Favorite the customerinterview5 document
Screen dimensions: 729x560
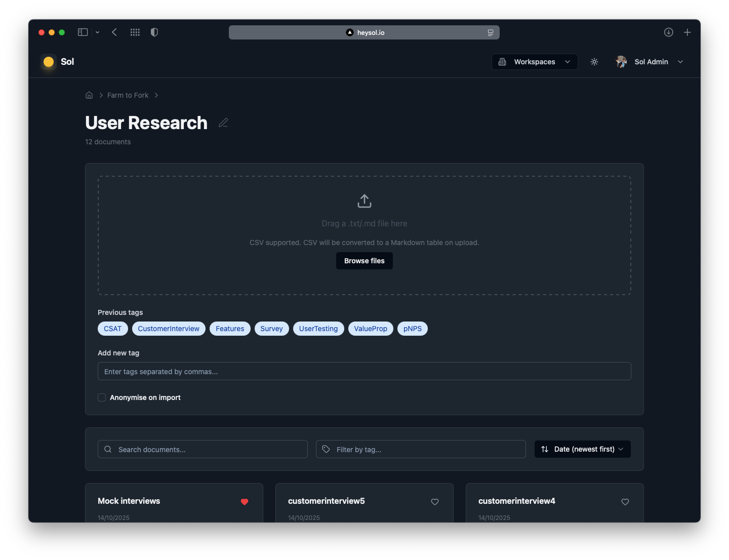(x=435, y=502)
